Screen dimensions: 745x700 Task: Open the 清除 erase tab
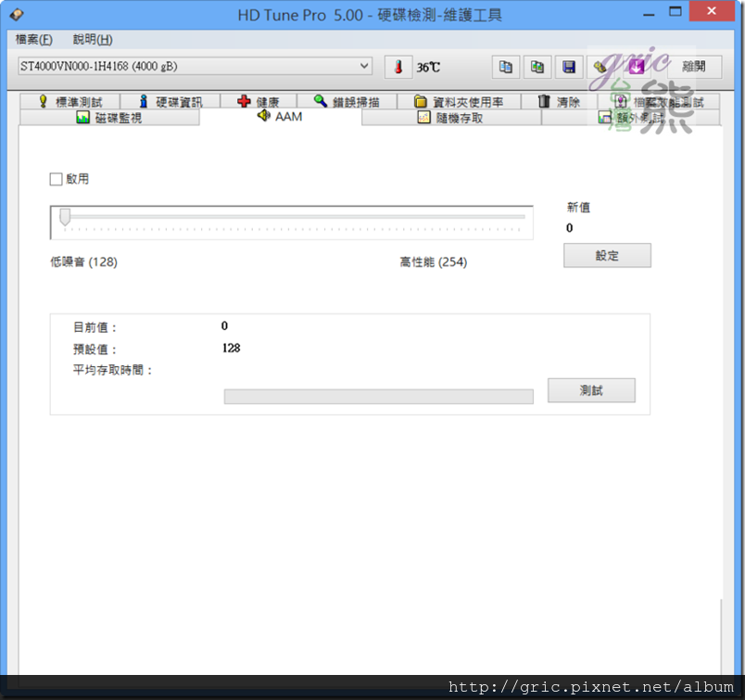560,101
